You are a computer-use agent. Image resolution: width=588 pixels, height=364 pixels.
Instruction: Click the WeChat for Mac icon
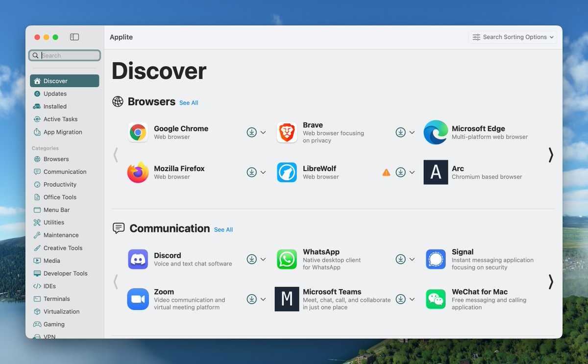(436, 299)
